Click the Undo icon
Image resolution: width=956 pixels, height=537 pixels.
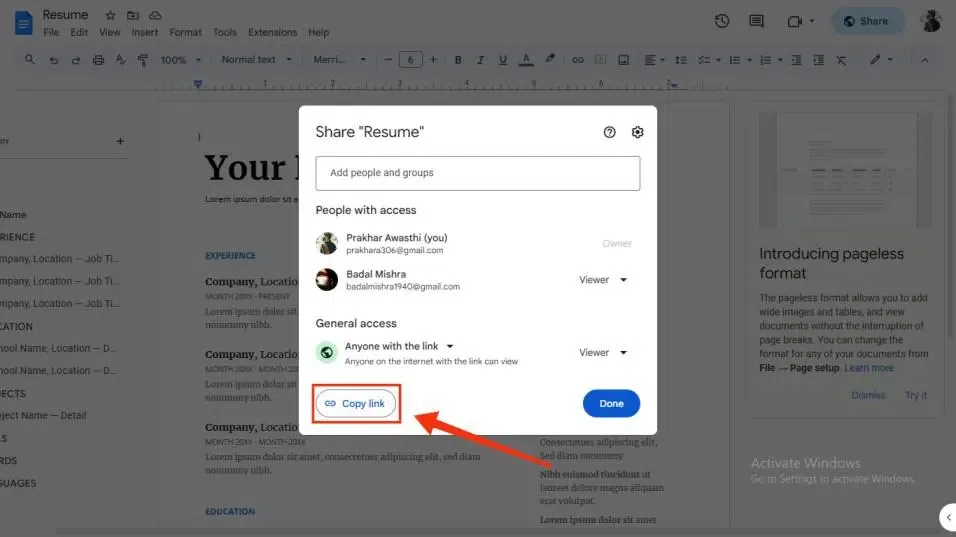point(54,60)
